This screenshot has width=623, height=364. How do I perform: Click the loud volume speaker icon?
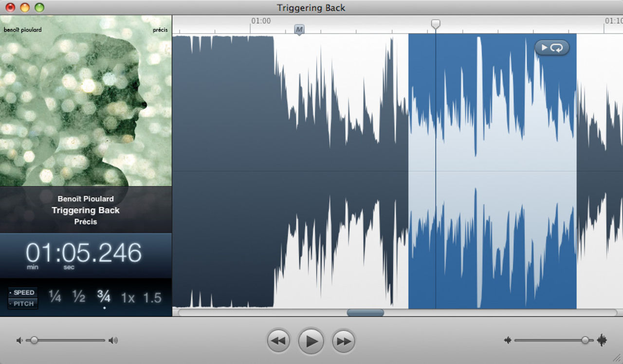point(113,341)
